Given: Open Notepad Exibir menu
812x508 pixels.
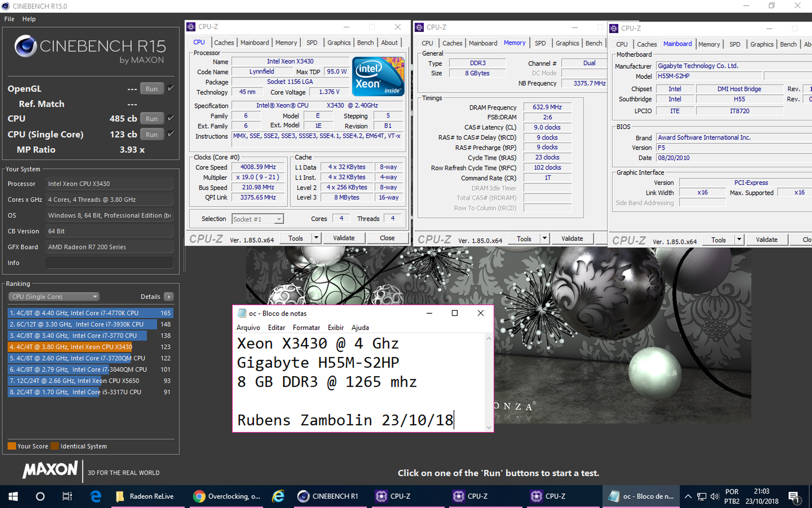Looking at the screenshot, I should (x=336, y=328).
